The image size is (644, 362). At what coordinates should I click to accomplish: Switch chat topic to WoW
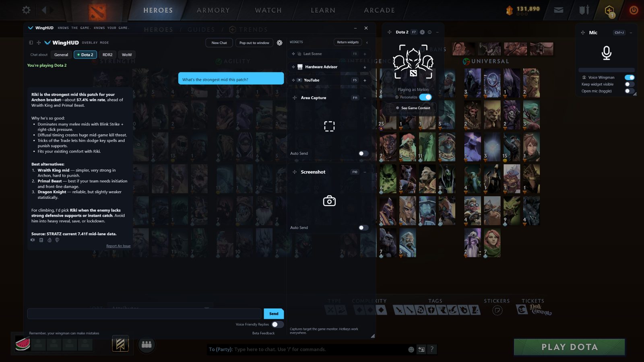(x=127, y=55)
